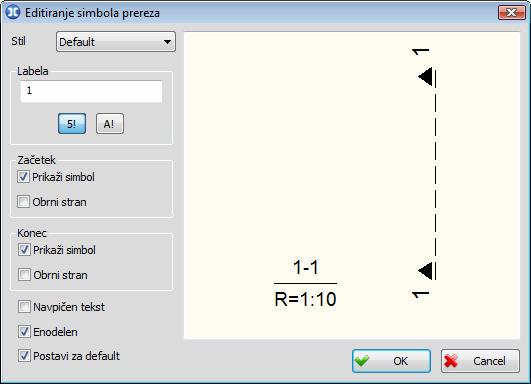Click the A! label button
Viewport: 531px width, 384px height.
[x=110, y=124]
